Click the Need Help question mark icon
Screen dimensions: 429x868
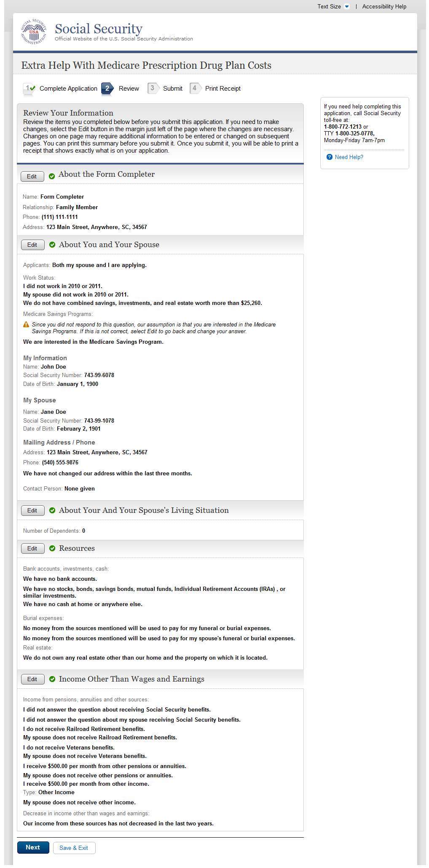(330, 157)
